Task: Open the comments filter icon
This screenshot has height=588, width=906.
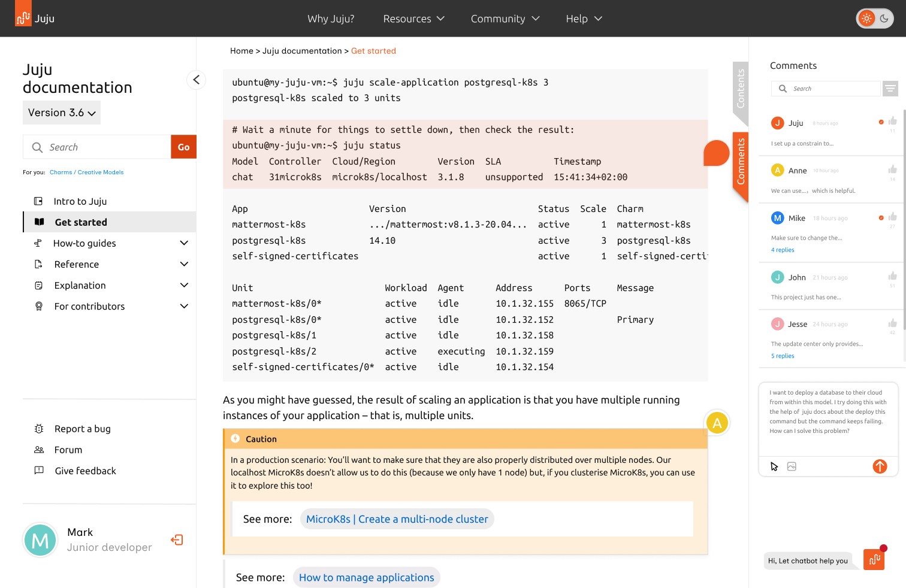Action: click(x=890, y=89)
